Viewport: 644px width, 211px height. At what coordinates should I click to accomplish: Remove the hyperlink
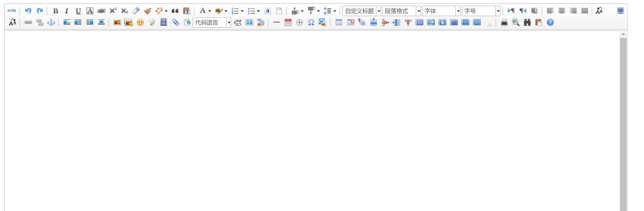(x=40, y=22)
